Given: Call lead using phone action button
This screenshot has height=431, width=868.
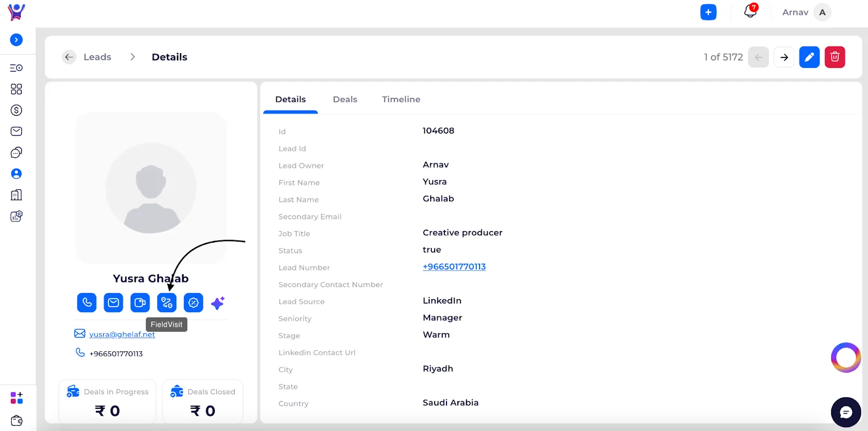Looking at the screenshot, I should coord(87,302).
